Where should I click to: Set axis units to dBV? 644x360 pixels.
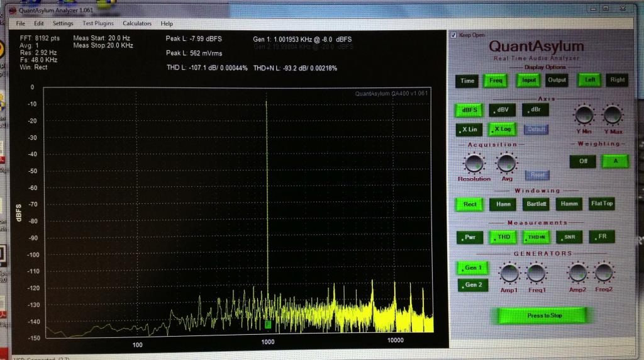pos(502,110)
